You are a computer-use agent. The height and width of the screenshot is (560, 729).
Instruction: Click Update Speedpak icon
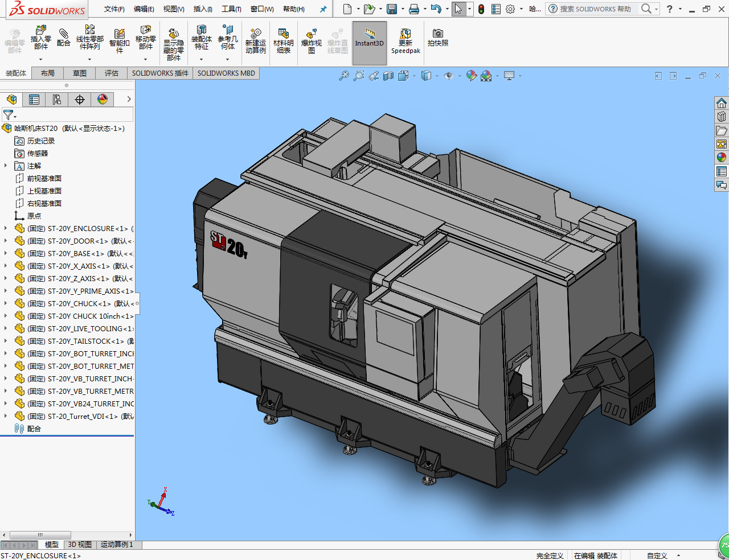(x=406, y=40)
